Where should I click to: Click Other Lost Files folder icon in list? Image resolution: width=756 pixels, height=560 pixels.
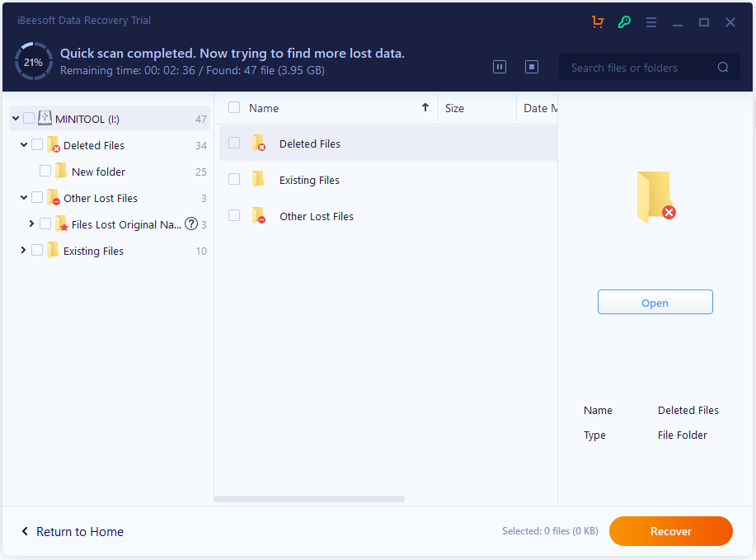[x=259, y=215]
